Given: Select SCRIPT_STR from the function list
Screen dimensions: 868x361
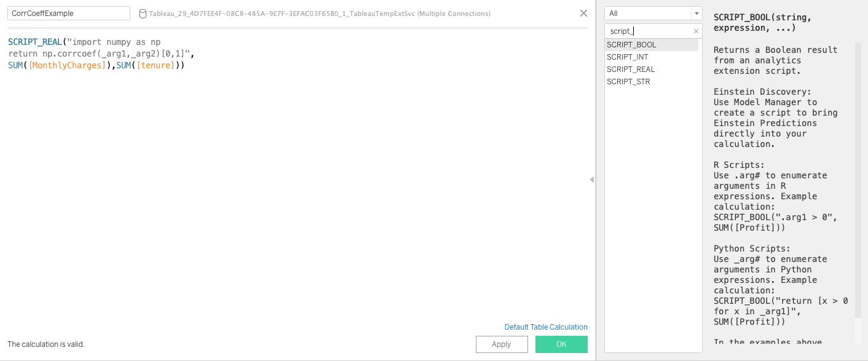Looking at the screenshot, I should tap(628, 82).
